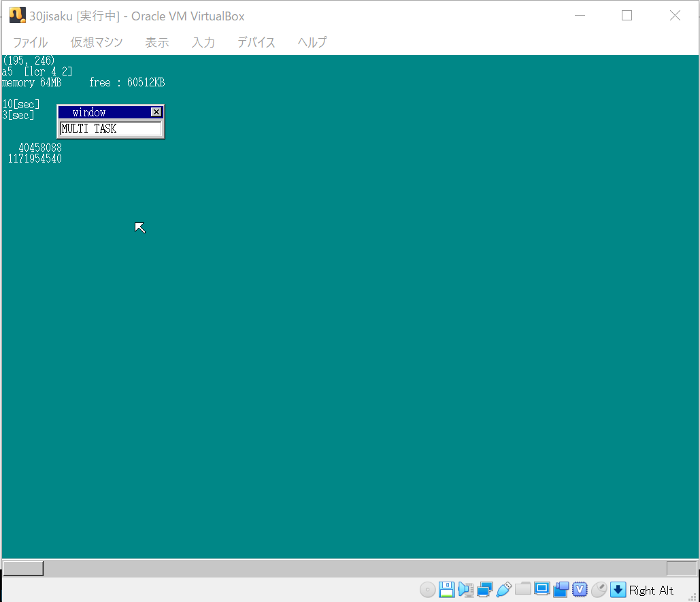Minimize the VirtualBox window
The height and width of the screenshot is (602, 700).
tap(580, 16)
